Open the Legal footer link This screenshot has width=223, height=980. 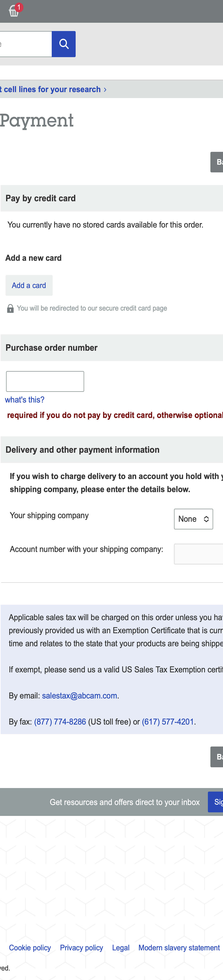pos(121,948)
